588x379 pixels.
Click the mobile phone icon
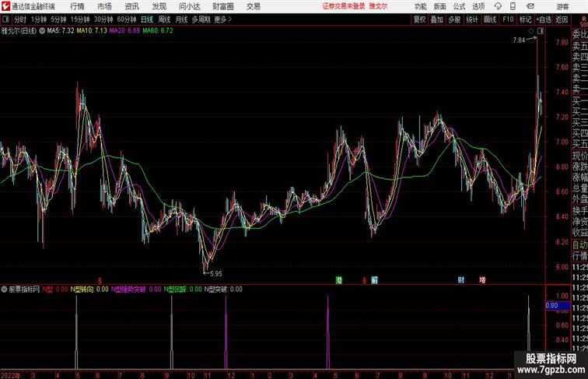click(x=513, y=6)
